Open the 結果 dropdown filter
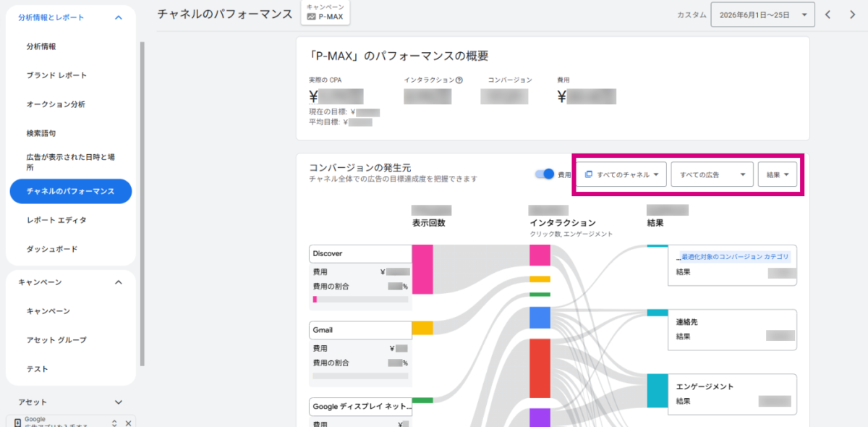868x427 pixels. point(777,174)
